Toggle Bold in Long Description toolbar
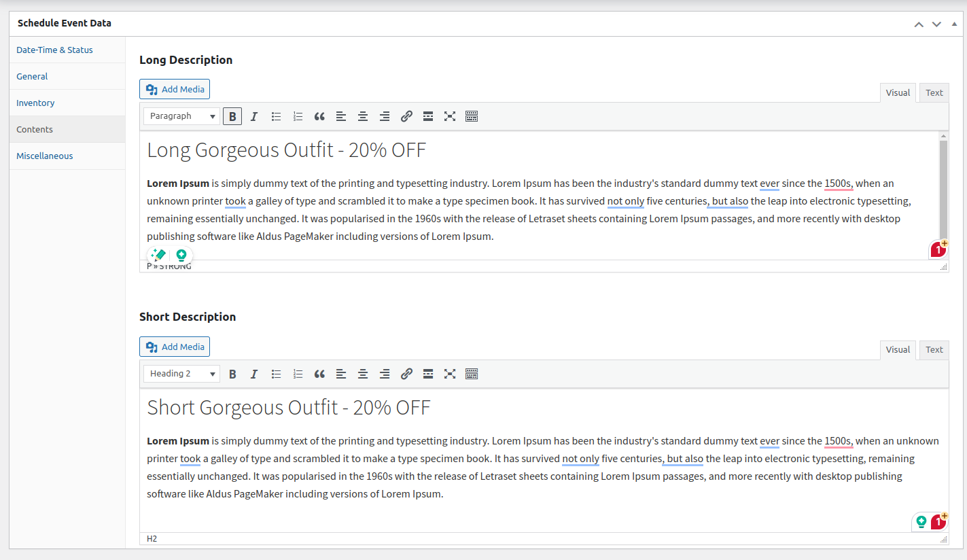The width and height of the screenshot is (967, 560). [x=232, y=116]
